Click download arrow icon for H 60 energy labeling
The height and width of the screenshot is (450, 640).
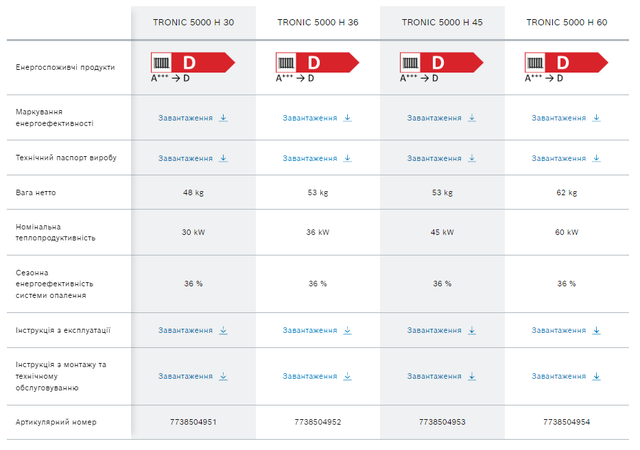tap(596, 118)
